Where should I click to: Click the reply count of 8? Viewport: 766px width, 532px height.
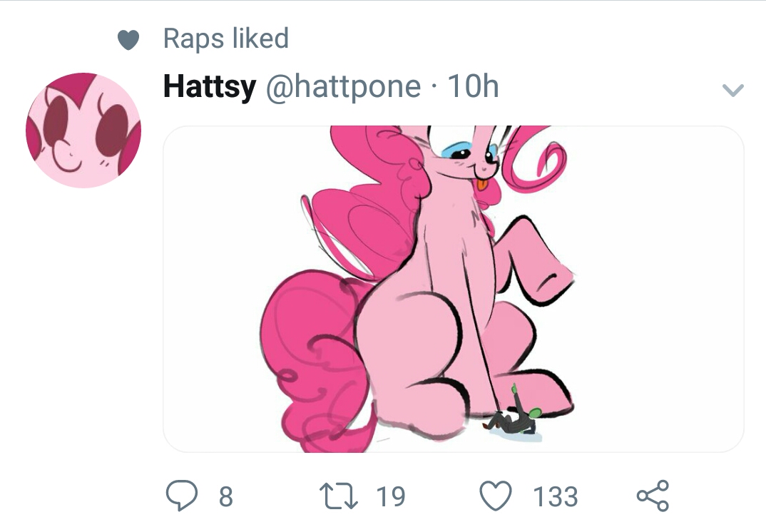225,496
